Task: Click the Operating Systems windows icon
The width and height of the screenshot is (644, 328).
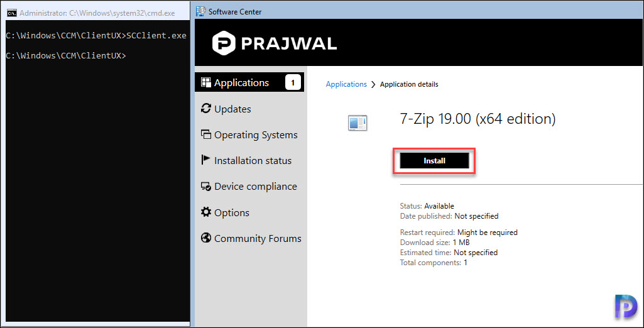Action: tap(205, 134)
